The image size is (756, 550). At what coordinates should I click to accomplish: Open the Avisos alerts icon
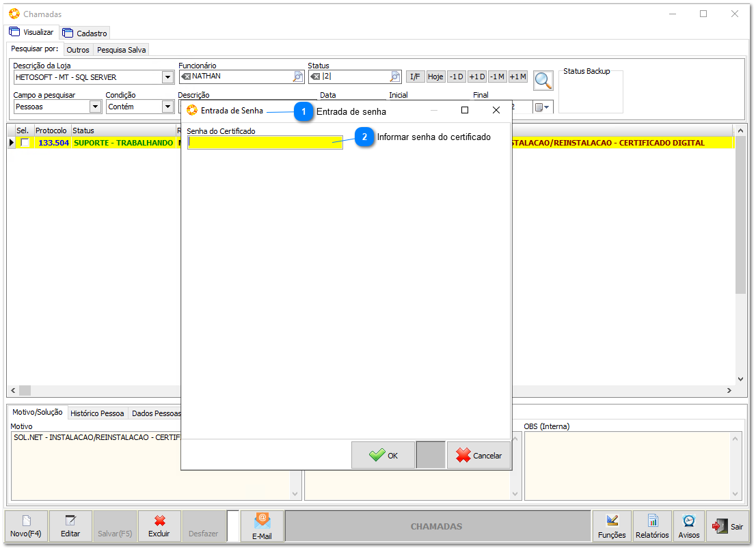tap(688, 526)
